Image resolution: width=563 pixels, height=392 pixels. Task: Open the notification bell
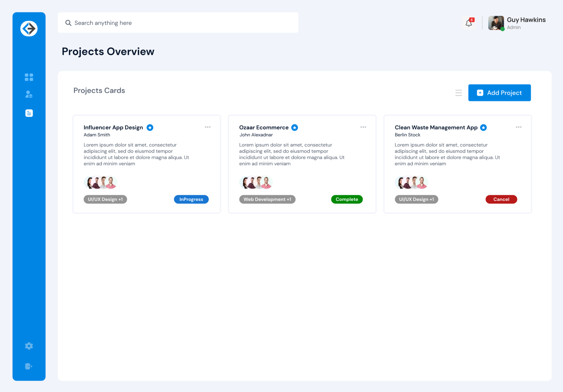(x=468, y=23)
